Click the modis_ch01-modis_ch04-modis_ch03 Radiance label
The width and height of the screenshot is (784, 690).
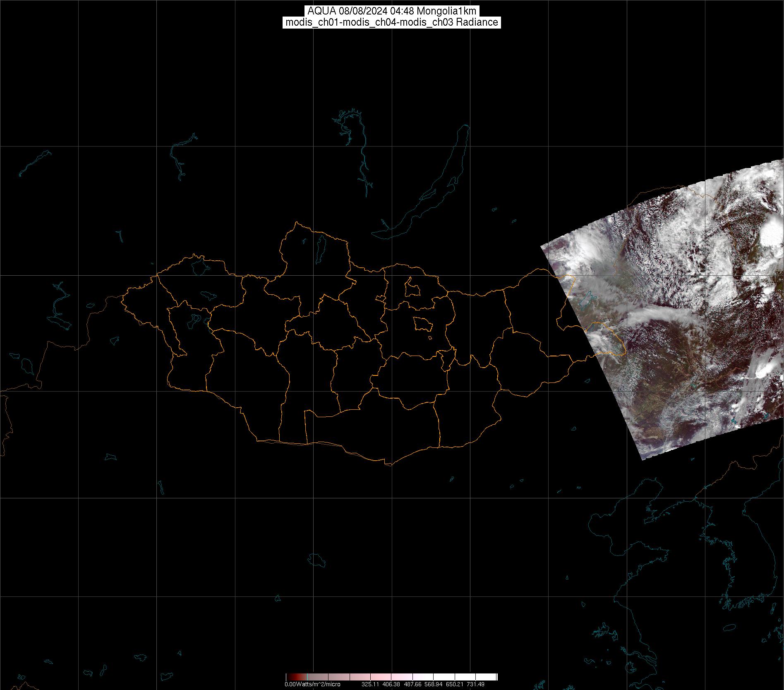click(x=392, y=22)
